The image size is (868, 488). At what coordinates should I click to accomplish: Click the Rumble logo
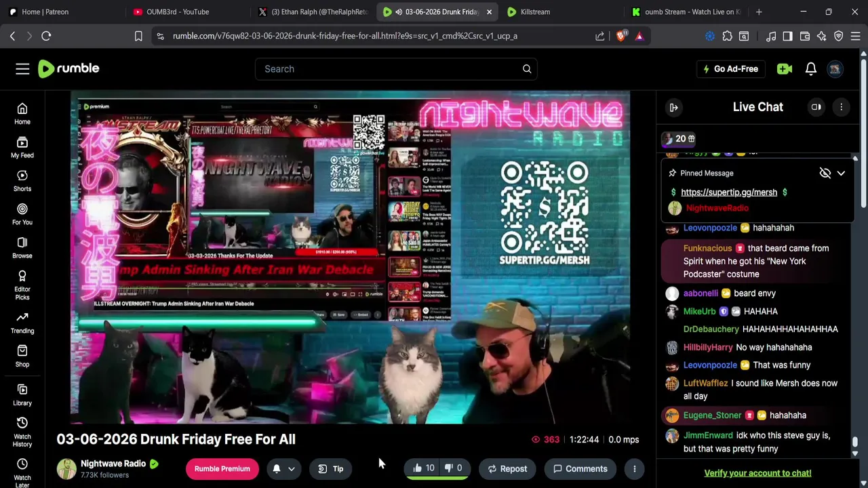click(68, 68)
